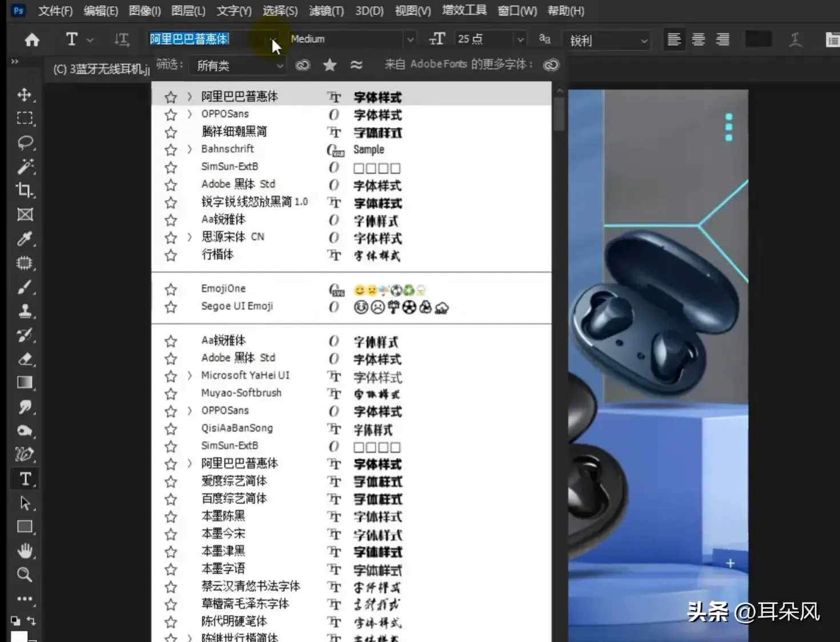This screenshot has height=642, width=840.
Task: Click the text color swatch
Action: (758, 39)
